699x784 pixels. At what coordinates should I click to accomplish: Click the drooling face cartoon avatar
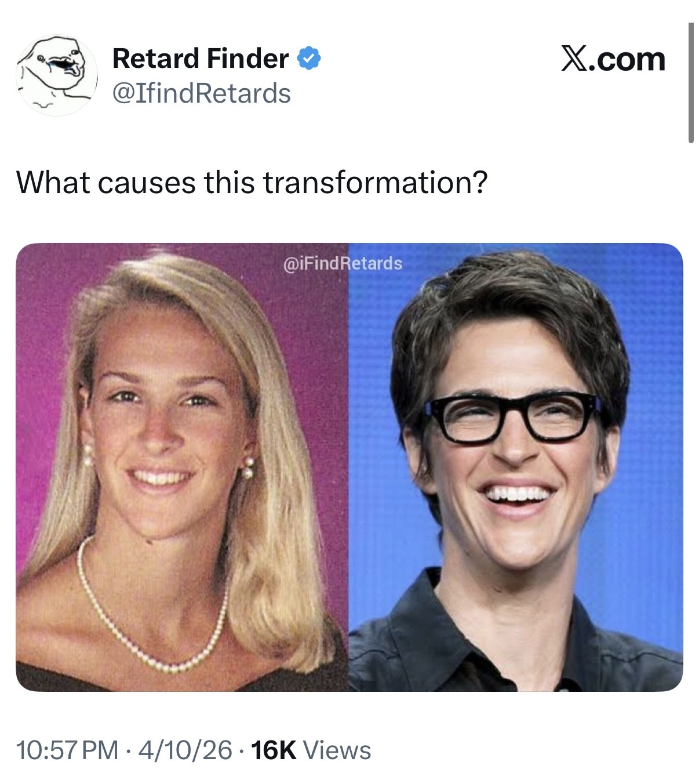[57, 75]
